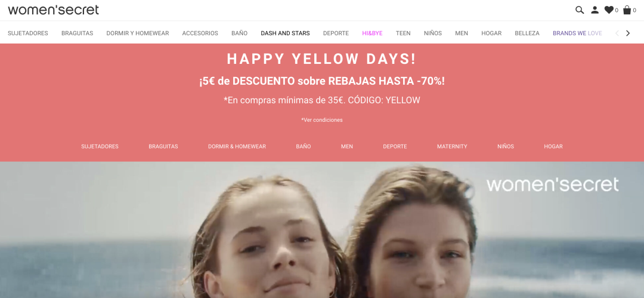This screenshot has width=644, height=298.
Task: Open the BELLEZA menu item
Action: pyautogui.click(x=527, y=33)
